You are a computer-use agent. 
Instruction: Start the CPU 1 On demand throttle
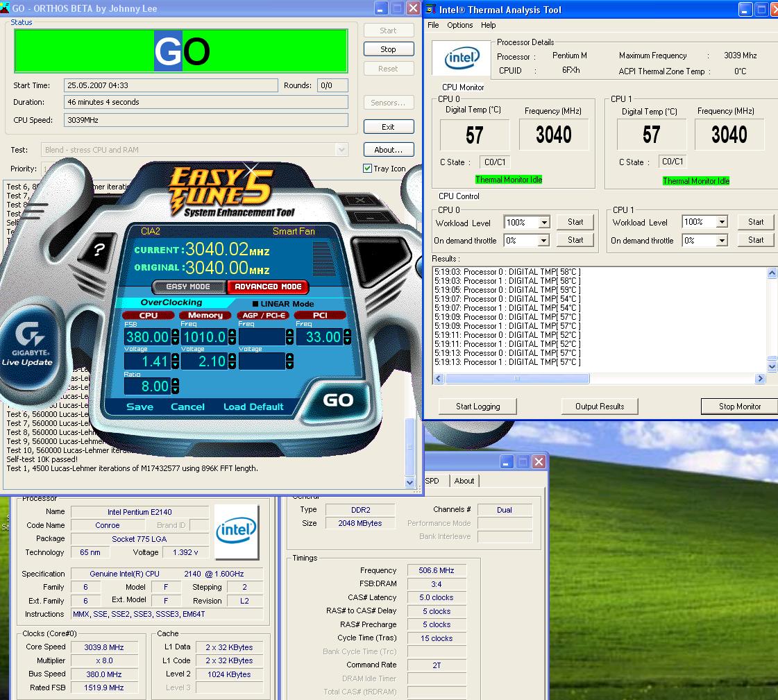pos(756,240)
